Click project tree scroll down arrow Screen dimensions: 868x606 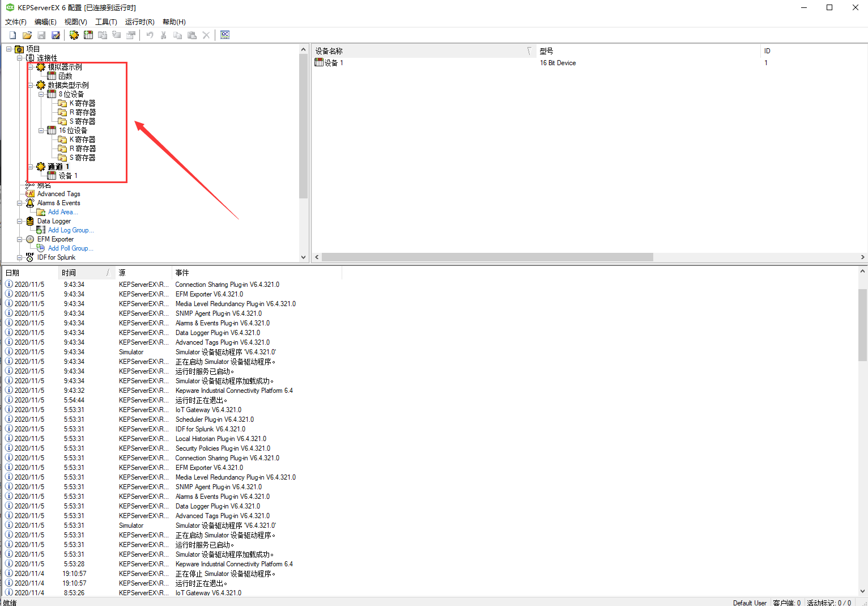tap(303, 257)
